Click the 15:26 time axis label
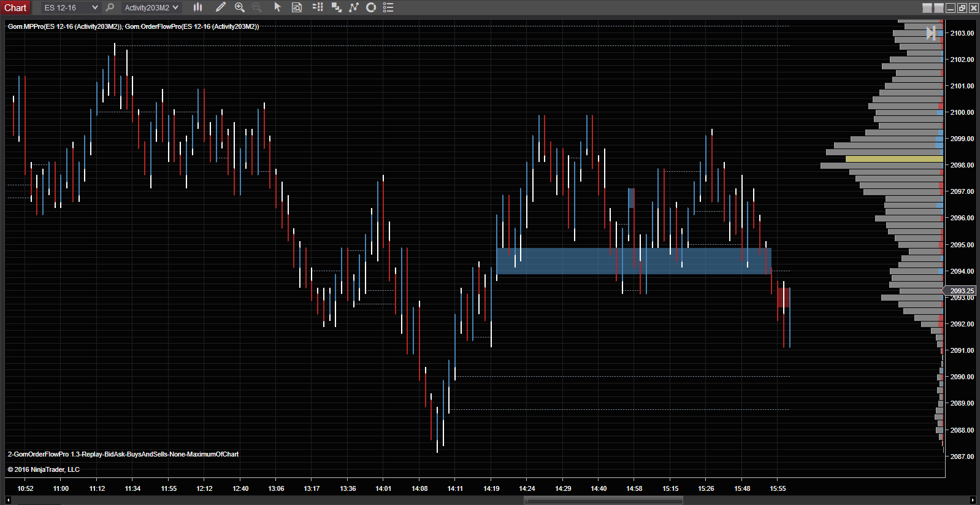 [x=706, y=488]
